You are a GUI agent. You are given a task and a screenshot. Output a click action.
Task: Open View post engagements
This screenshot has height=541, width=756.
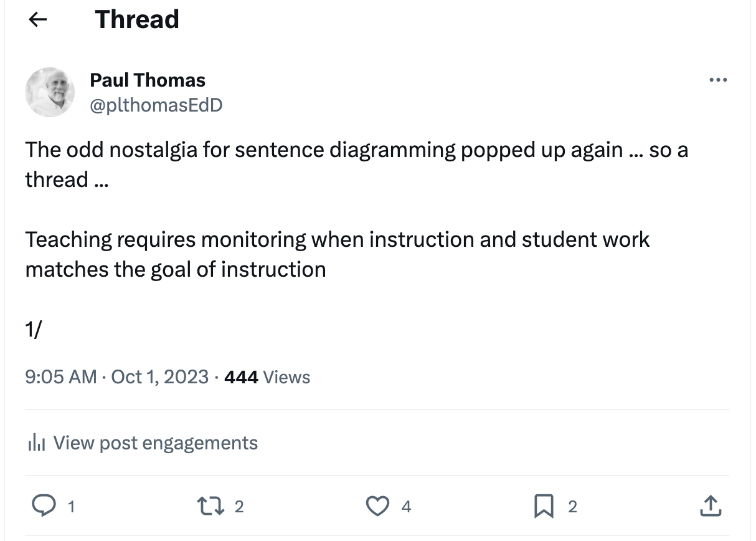coord(155,443)
